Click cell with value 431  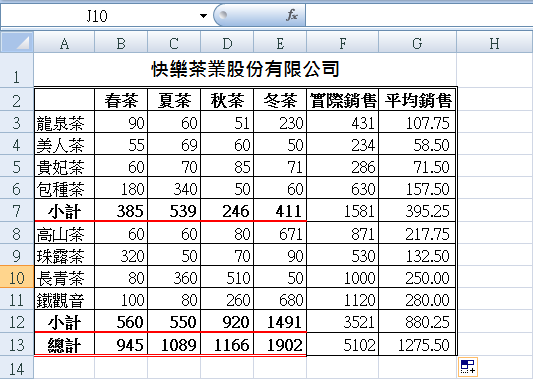[343, 122]
